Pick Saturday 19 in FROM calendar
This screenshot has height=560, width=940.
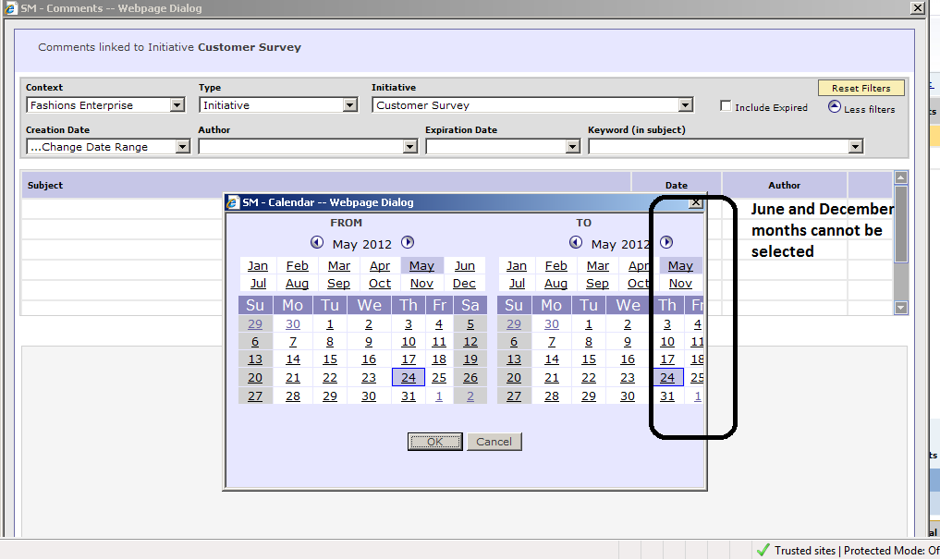[x=470, y=359]
